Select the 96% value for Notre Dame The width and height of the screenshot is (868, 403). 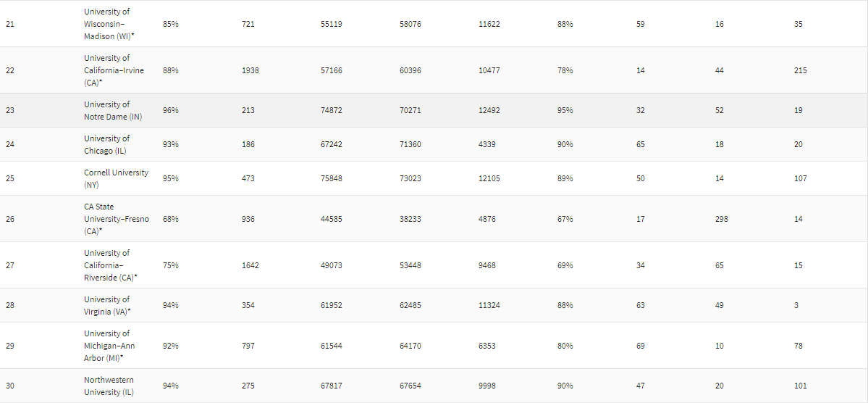pyautogui.click(x=171, y=110)
